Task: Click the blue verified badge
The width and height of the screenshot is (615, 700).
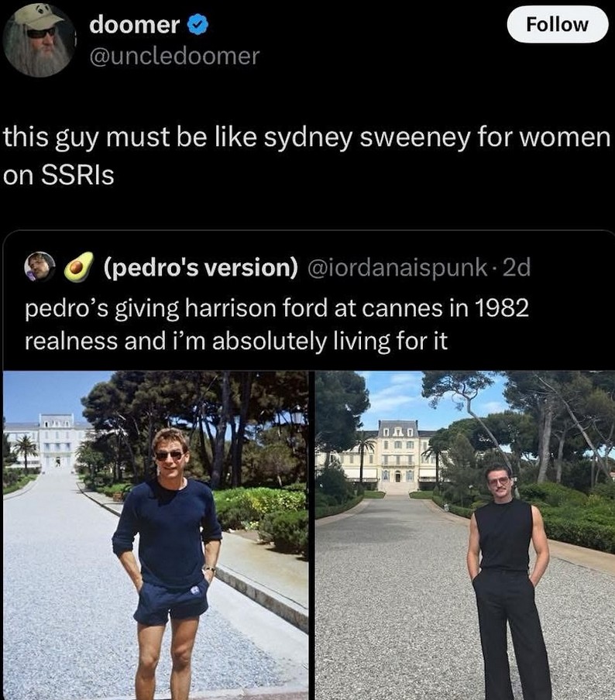Action: [197, 25]
